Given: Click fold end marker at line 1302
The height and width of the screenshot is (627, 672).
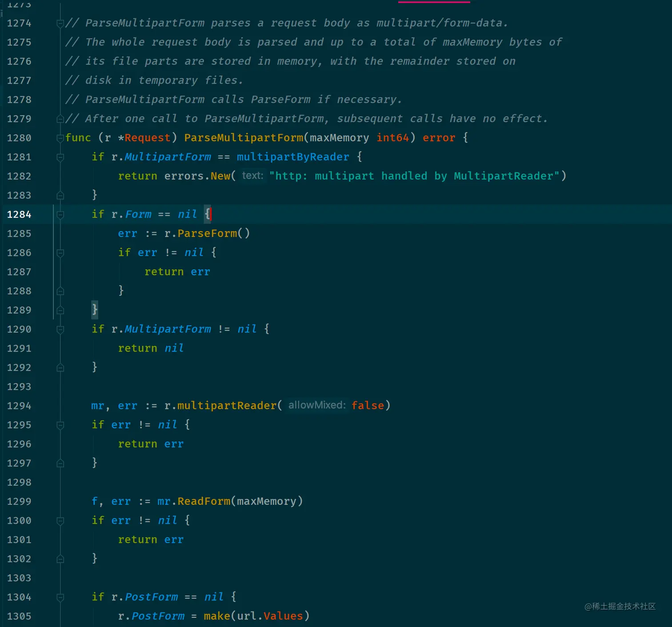Looking at the screenshot, I should click(60, 559).
